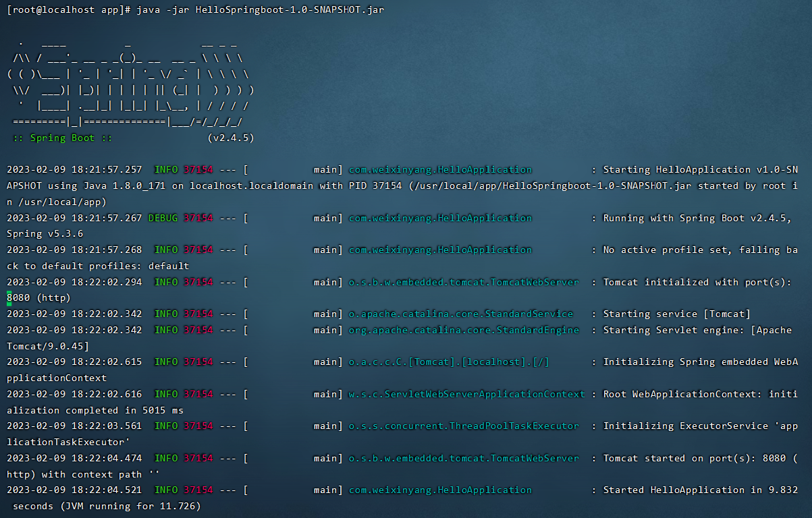
Task: Click message "Initializing ExecutorService 'app"
Action: pos(700,426)
